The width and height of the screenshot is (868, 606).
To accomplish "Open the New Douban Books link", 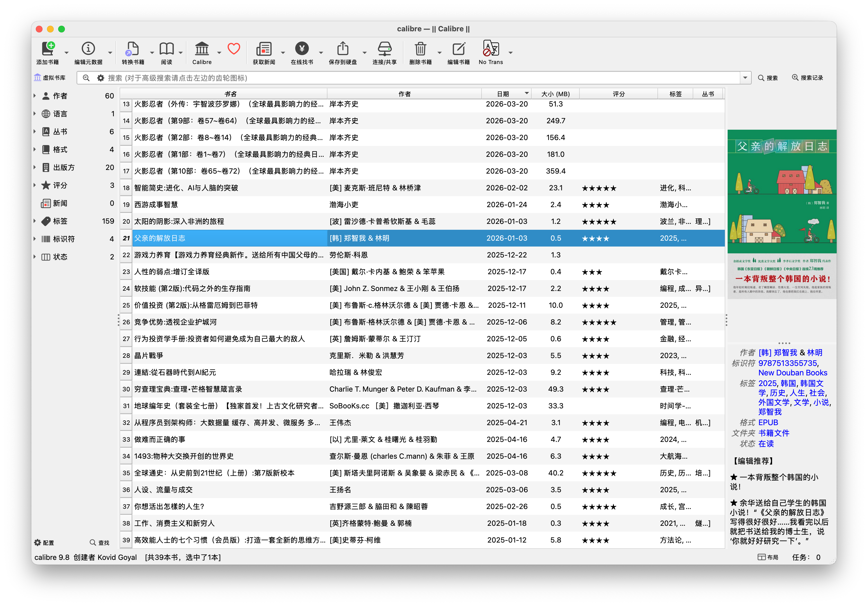I will tap(793, 373).
